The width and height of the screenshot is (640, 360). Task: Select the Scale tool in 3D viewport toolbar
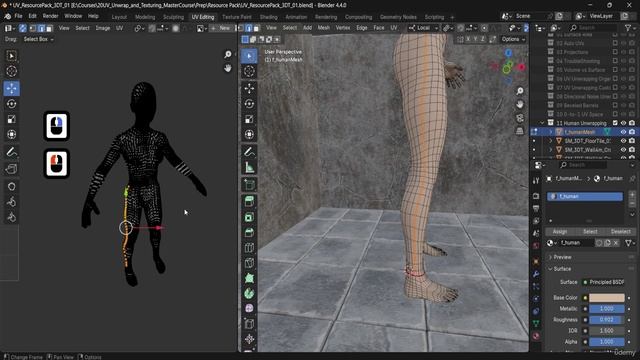[249, 119]
